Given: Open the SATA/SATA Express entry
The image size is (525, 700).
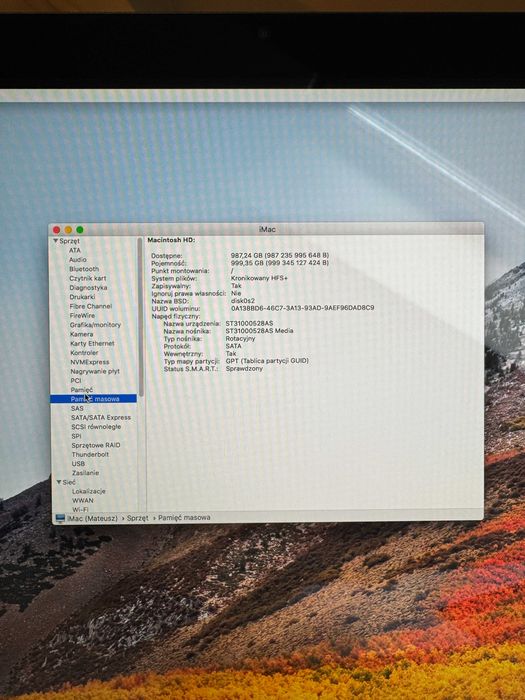Looking at the screenshot, I should pos(101,417).
